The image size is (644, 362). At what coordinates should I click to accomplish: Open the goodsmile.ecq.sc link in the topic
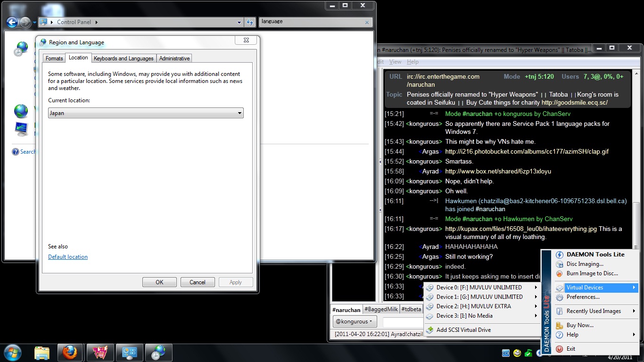pyautogui.click(x=574, y=103)
